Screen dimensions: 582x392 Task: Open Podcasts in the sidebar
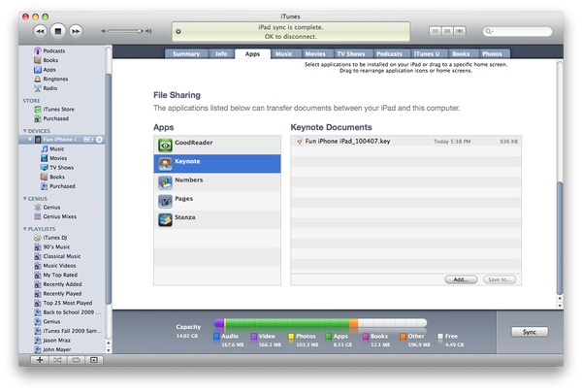pyautogui.click(x=53, y=50)
